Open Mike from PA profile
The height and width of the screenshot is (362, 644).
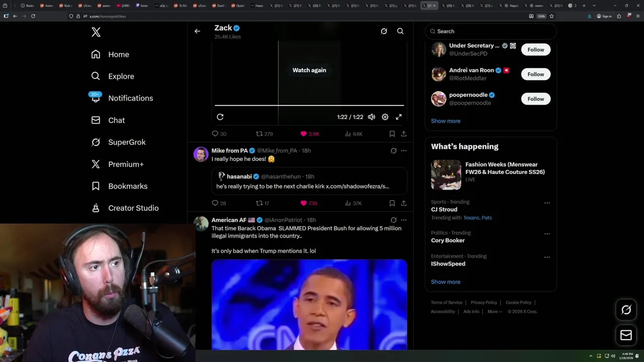(229, 151)
